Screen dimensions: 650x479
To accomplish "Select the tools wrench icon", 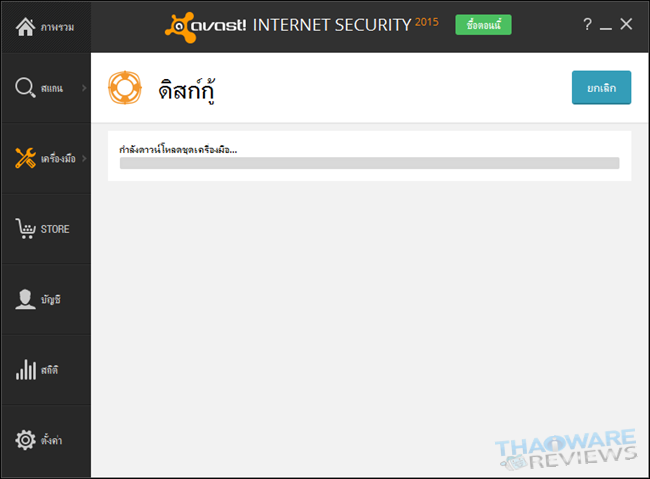I will click(x=25, y=158).
